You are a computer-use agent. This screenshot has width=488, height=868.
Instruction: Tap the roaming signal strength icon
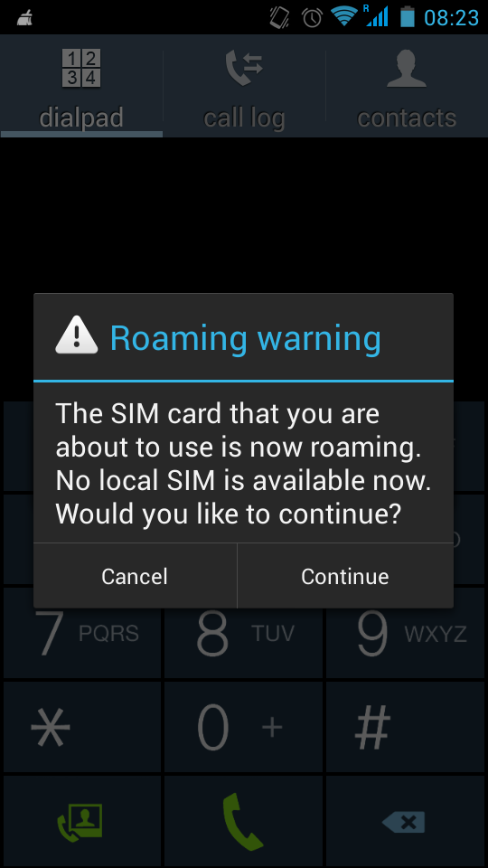tap(376, 15)
